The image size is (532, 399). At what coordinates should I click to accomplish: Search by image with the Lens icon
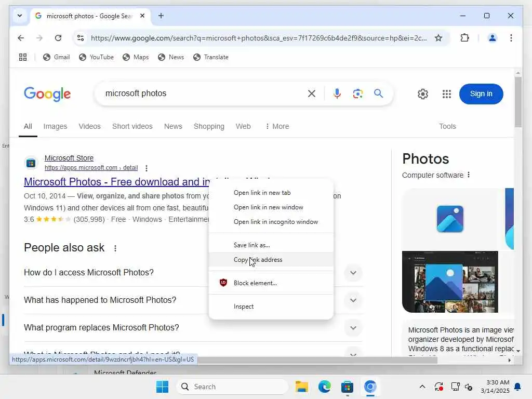357,94
